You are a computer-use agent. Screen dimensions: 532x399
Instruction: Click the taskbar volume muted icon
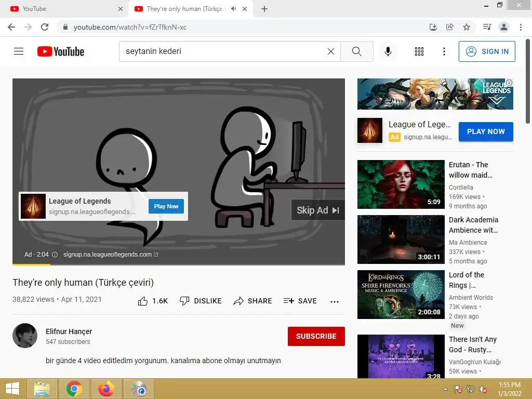(x=483, y=389)
